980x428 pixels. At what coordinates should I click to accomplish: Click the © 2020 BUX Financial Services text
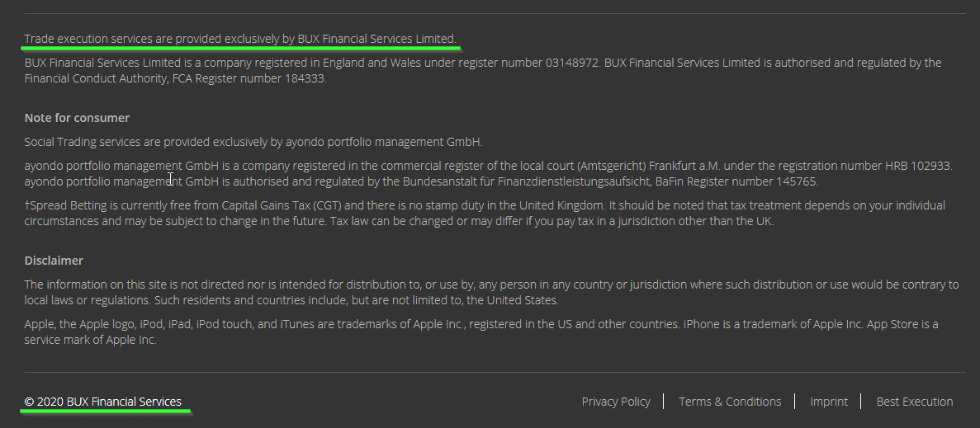pyautogui.click(x=103, y=402)
